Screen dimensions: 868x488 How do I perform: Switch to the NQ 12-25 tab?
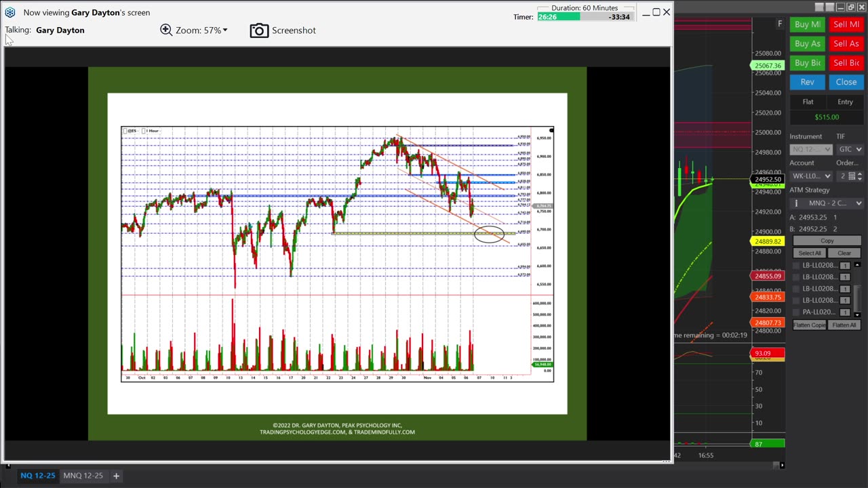[38, 476]
